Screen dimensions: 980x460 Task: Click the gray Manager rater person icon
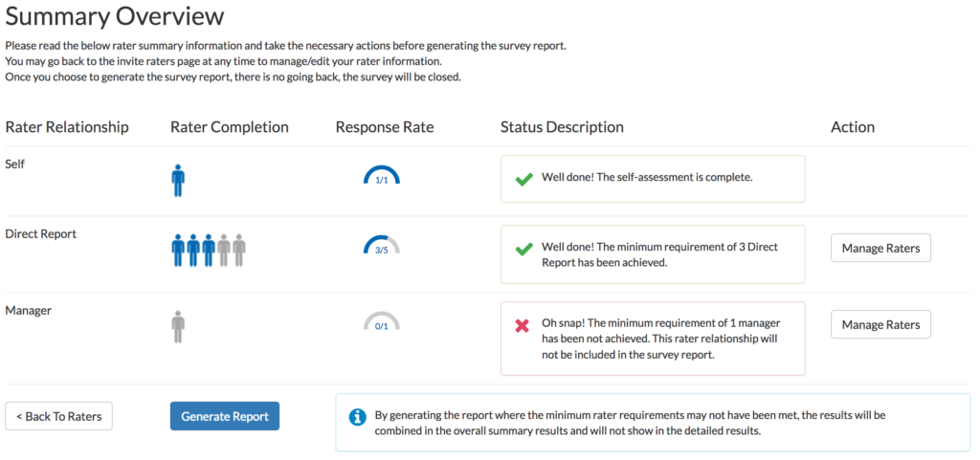[178, 325]
